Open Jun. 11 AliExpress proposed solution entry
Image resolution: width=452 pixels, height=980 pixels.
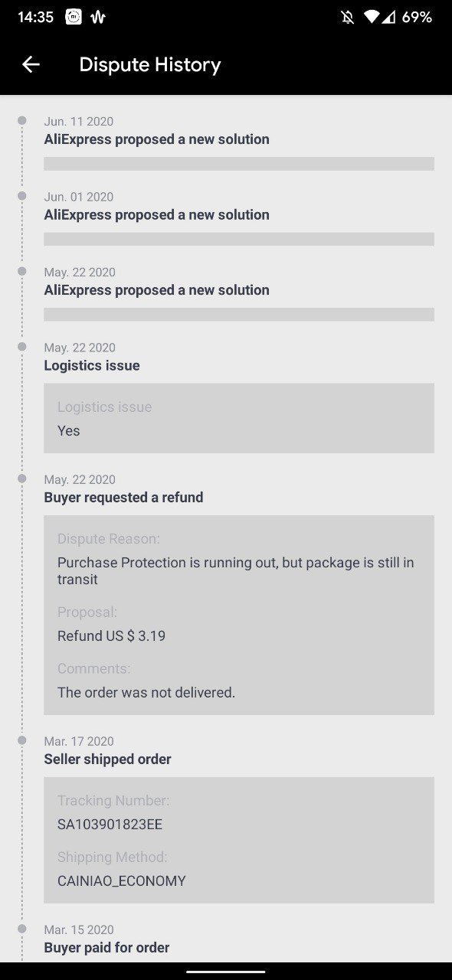[x=156, y=139]
